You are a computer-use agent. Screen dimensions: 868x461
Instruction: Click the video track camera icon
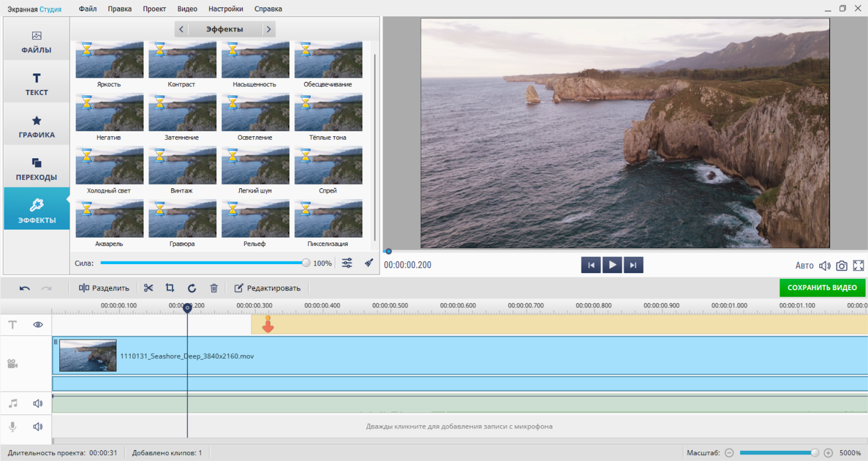click(12, 363)
